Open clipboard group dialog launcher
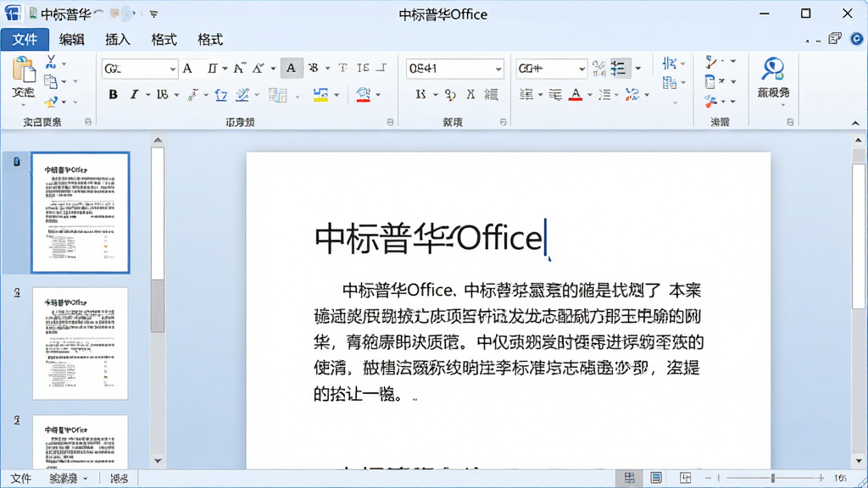868x488 pixels. pos(88,122)
